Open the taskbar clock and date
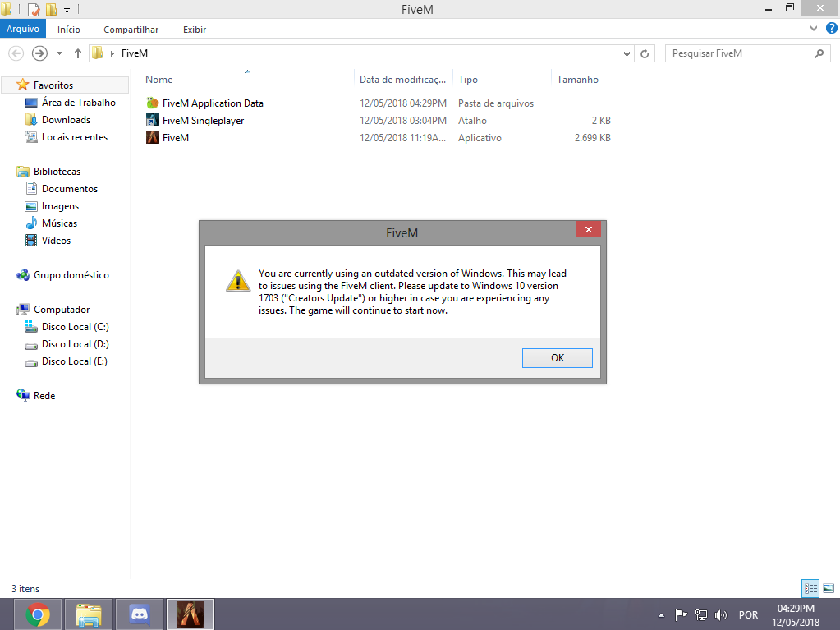Screen dimensions: 840x630 796,615
